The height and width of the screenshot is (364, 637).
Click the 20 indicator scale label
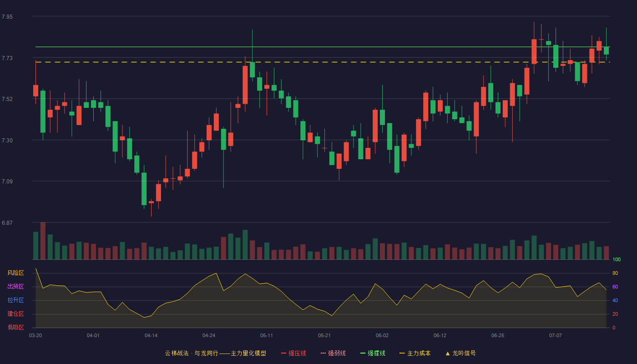pyautogui.click(x=615, y=314)
